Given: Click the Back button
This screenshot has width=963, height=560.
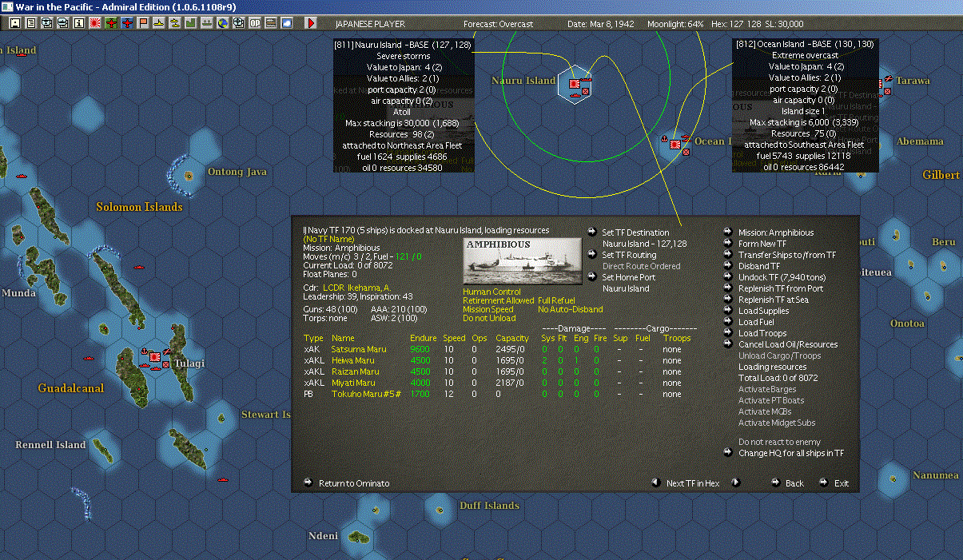Looking at the screenshot, I should tap(794, 483).
